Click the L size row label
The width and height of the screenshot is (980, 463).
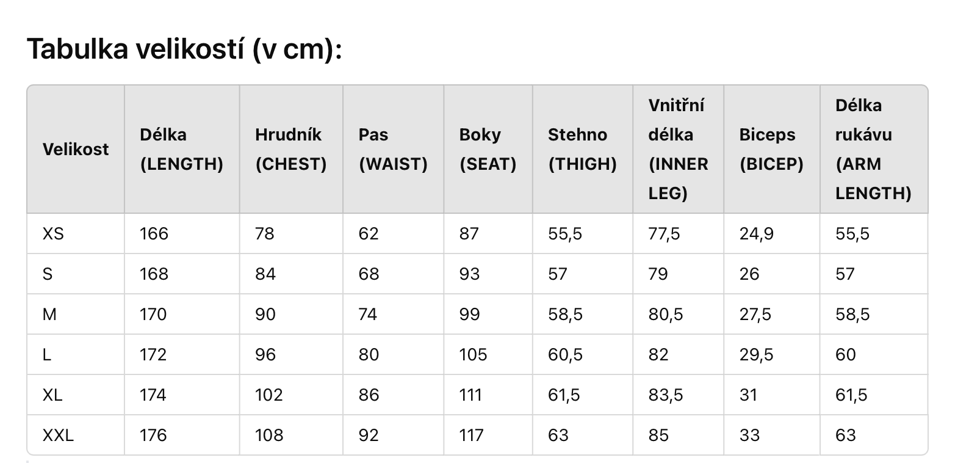(x=46, y=354)
